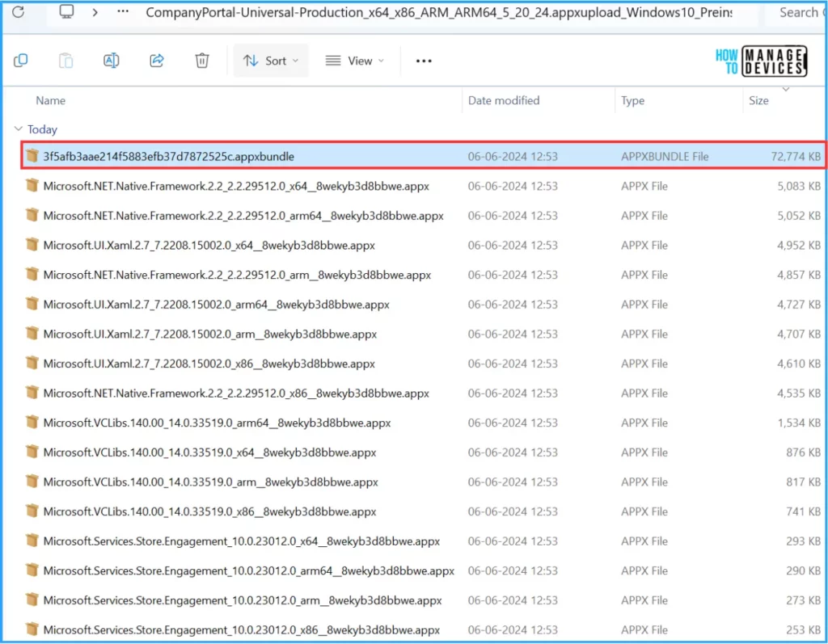This screenshot has width=828, height=644.
Task: Click the 253 KB size value
Action: (x=803, y=629)
